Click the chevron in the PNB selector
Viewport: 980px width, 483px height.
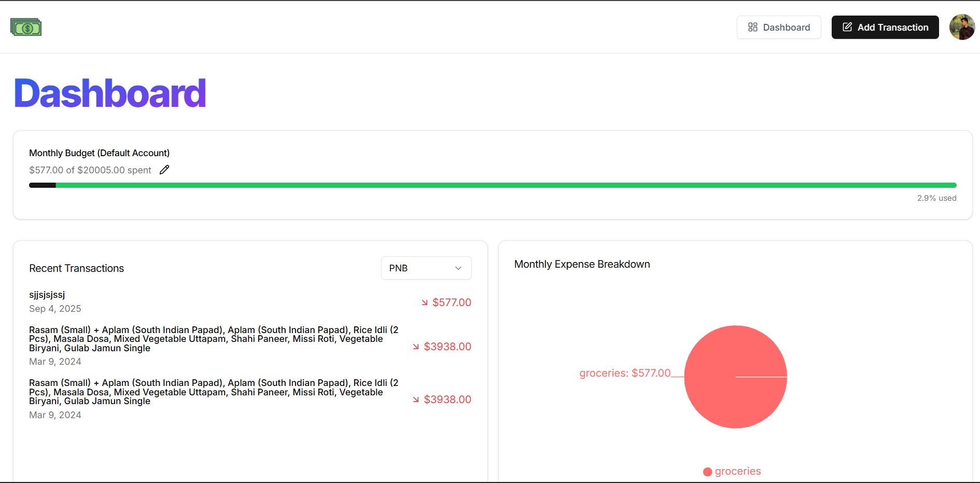pos(458,268)
